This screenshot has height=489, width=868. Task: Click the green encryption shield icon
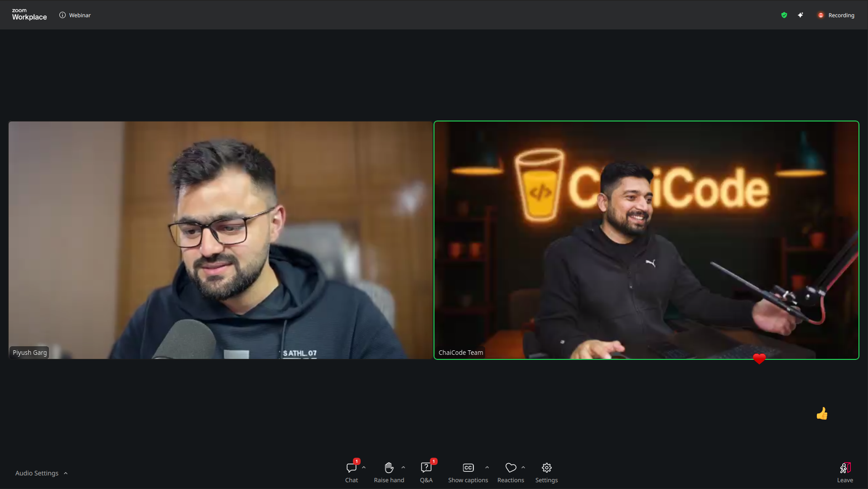point(784,15)
